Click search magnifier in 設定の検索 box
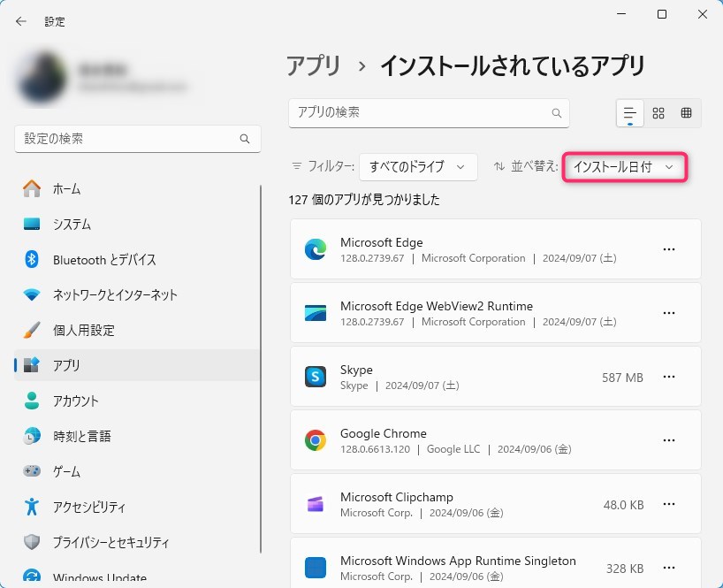 (x=245, y=140)
